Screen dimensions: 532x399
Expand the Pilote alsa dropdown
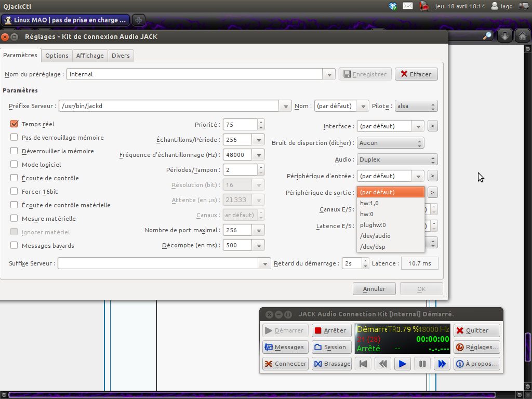(x=416, y=106)
